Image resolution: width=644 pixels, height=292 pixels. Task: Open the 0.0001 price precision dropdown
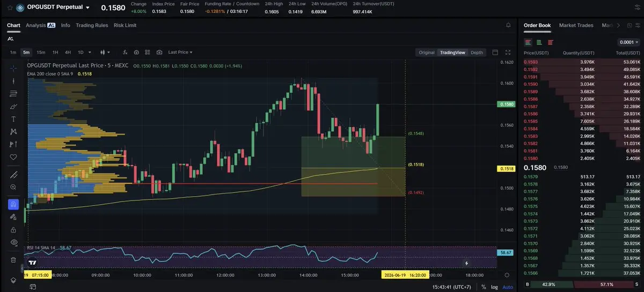tap(630, 42)
